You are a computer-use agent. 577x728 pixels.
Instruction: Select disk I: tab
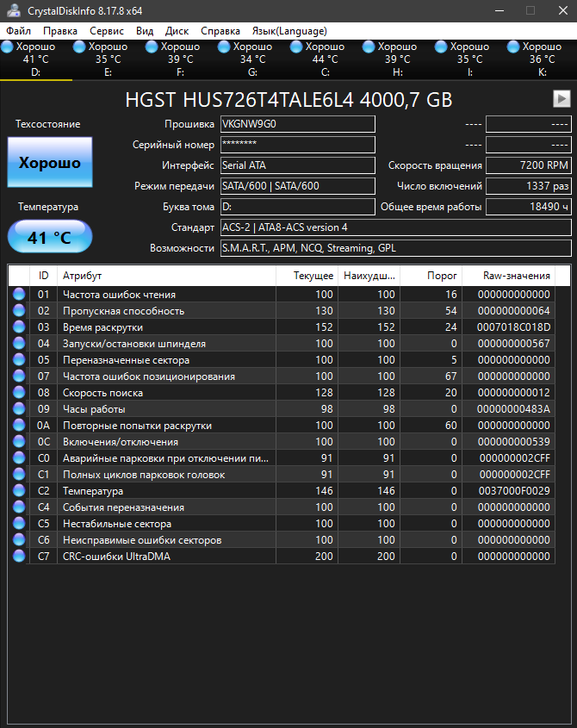tap(469, 59)
